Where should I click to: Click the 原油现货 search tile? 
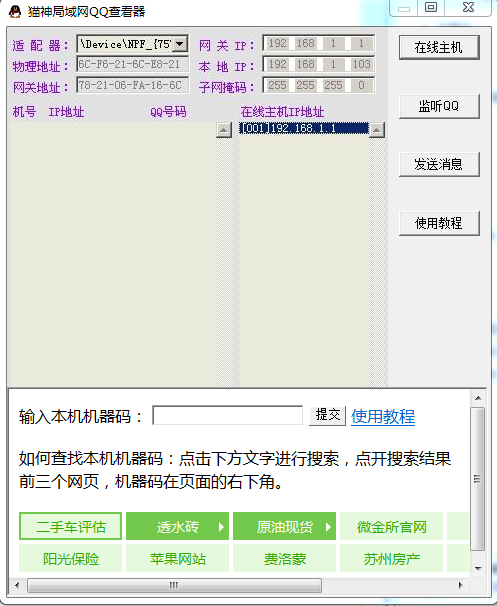284,526
